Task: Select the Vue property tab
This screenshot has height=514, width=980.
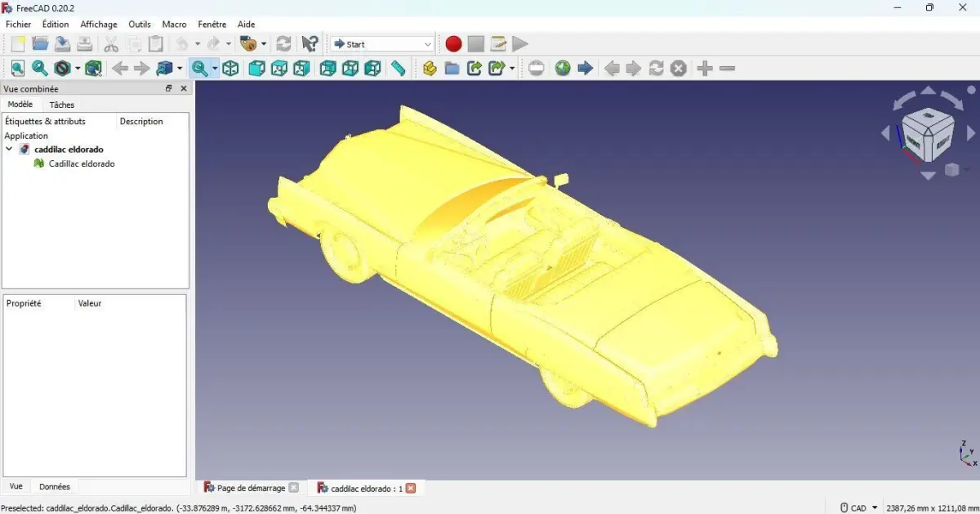Action: [x=16, y=486]
